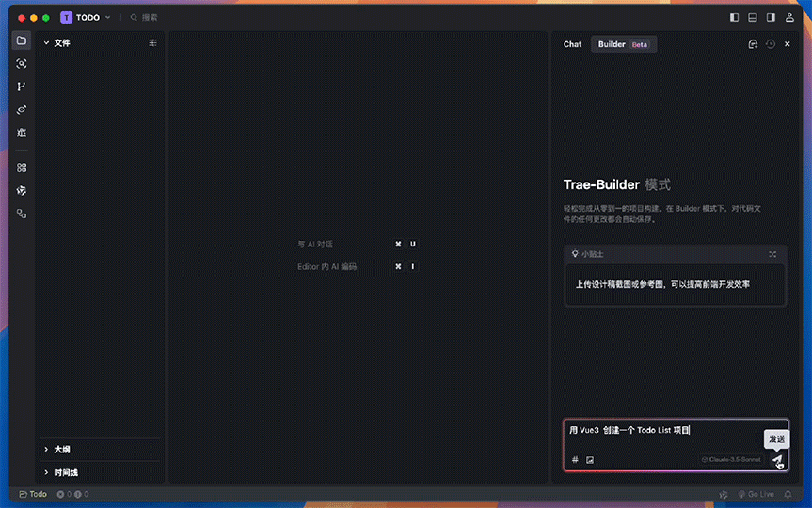This screenshot has width=812, height=508.
Task: Click the search field in title bar
Action: pyautogui.click(x=145, y=18)
